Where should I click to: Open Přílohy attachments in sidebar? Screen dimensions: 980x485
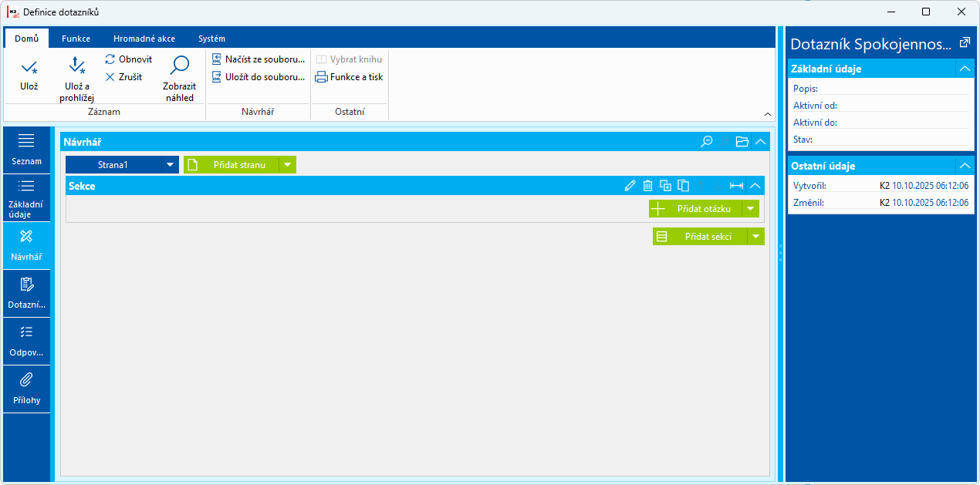coord(27,389)
